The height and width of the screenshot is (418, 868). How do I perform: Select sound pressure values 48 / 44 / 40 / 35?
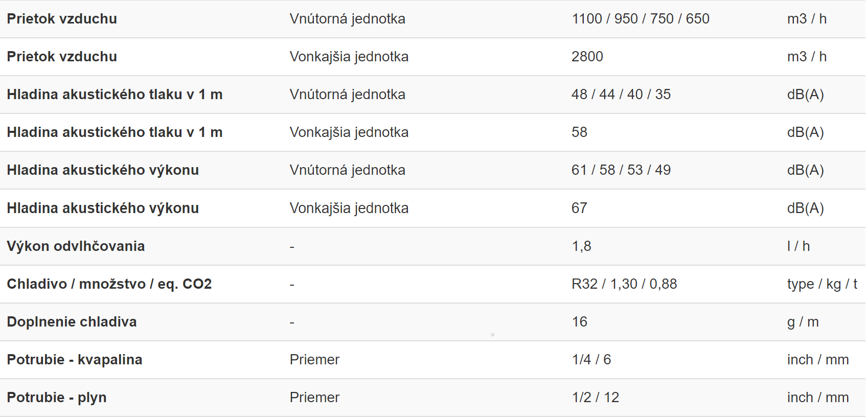pos(621,95)
